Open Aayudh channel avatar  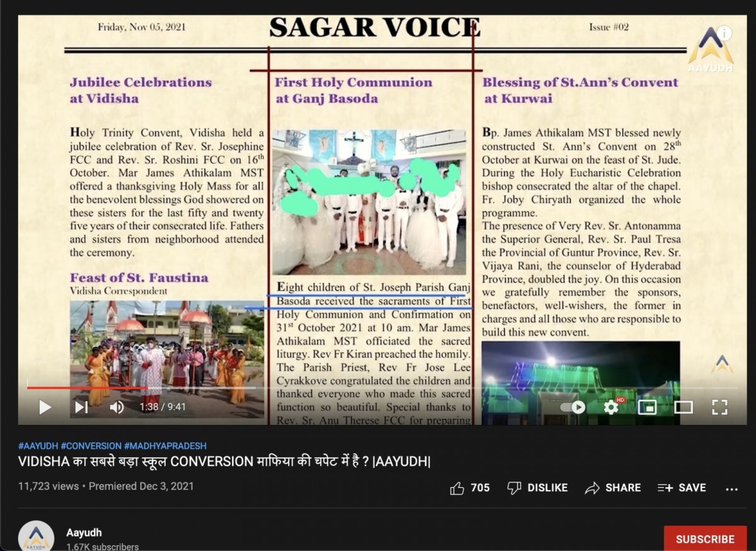click(36, 537)
